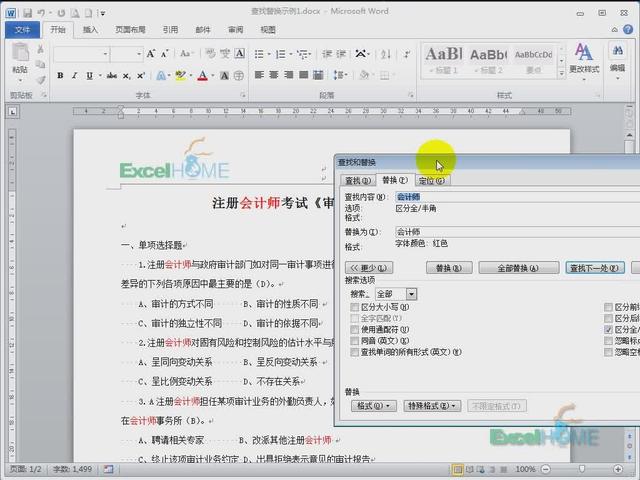Click the 查找内容 find what field
Screen dimensions: 640x480
518,197
